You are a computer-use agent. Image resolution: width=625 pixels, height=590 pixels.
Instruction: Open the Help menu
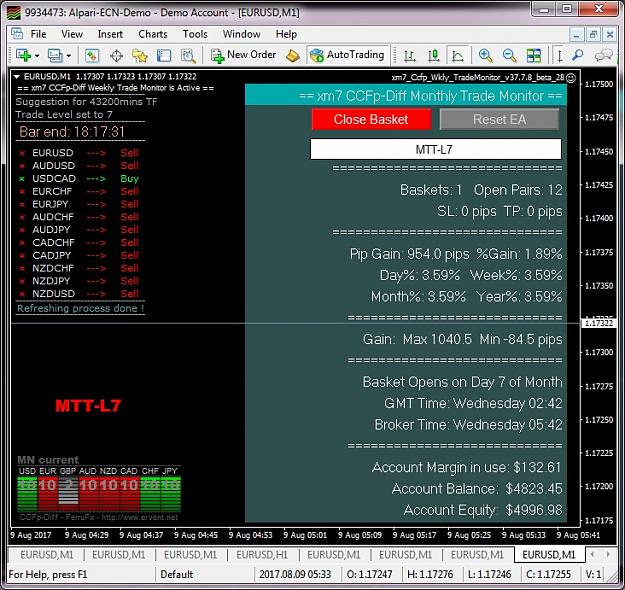pyautogui.click(x=286, y=34)
